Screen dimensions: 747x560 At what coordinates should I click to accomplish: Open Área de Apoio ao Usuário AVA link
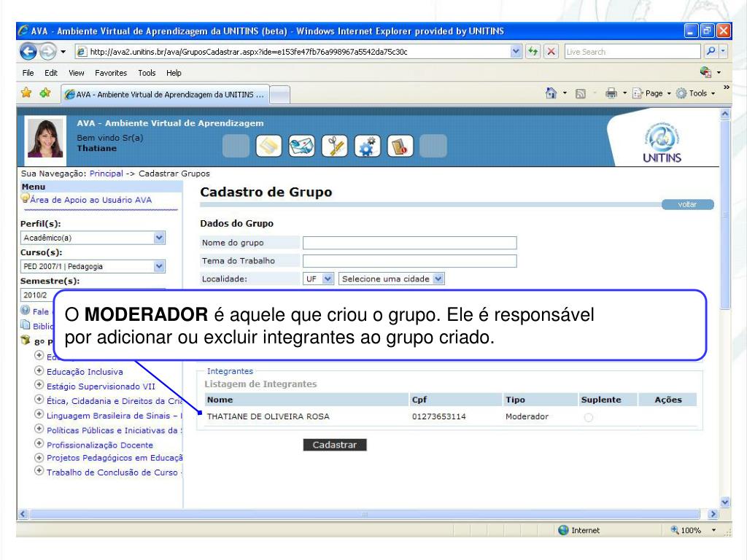90,200
